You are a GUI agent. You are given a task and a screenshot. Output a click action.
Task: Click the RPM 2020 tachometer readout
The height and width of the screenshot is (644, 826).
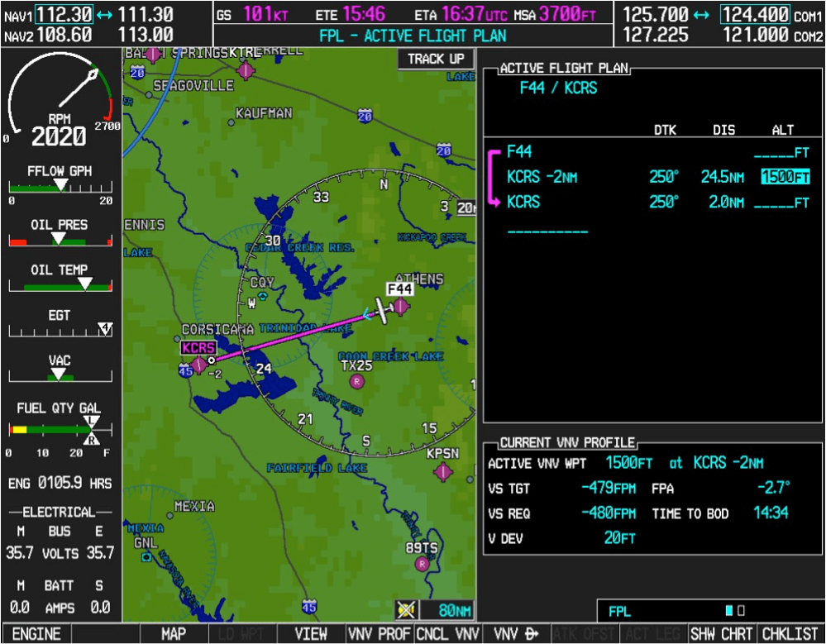[59, 137]
